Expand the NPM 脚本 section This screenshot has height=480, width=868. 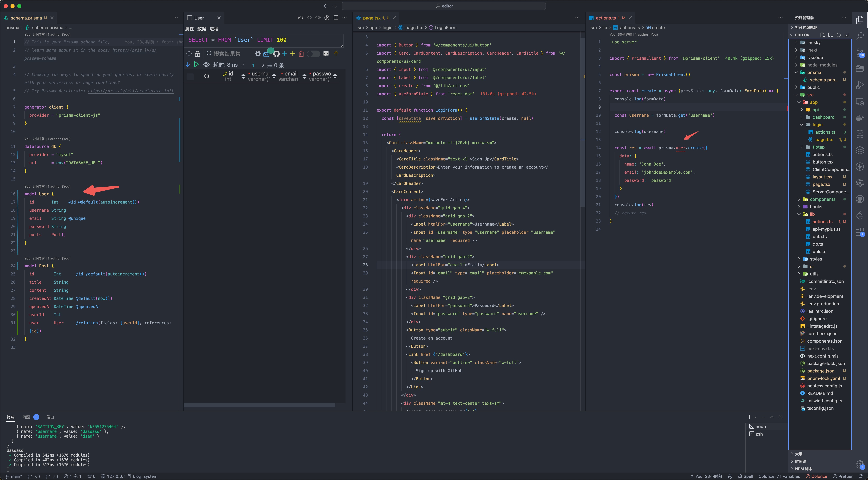point(820,468)
